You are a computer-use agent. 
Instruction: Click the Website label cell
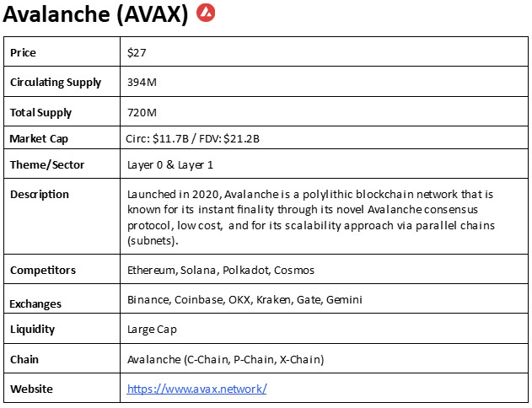62,388
